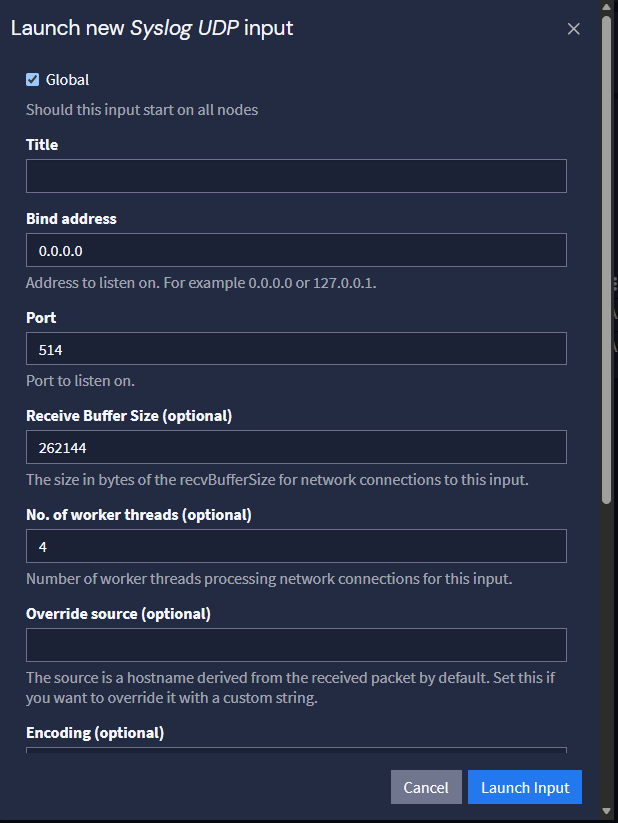Click the scrollbar down arrow at bottom
This screenshot has width=618, height=823.
tap(606, 811)
